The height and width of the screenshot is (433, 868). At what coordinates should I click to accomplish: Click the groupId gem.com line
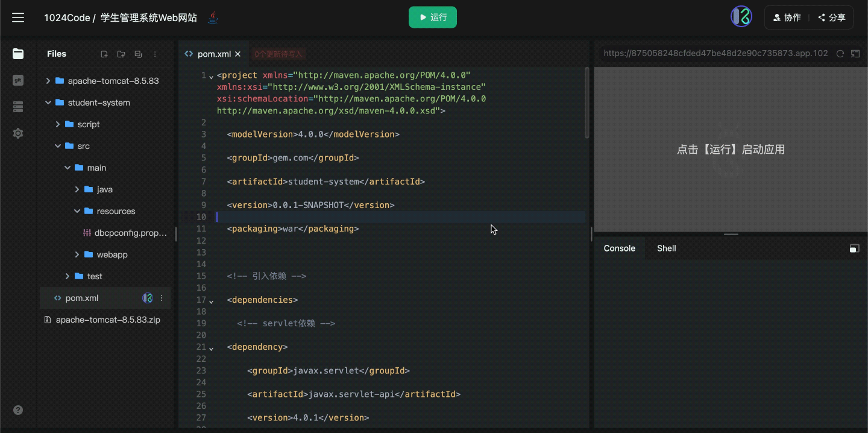coord(293,158)
